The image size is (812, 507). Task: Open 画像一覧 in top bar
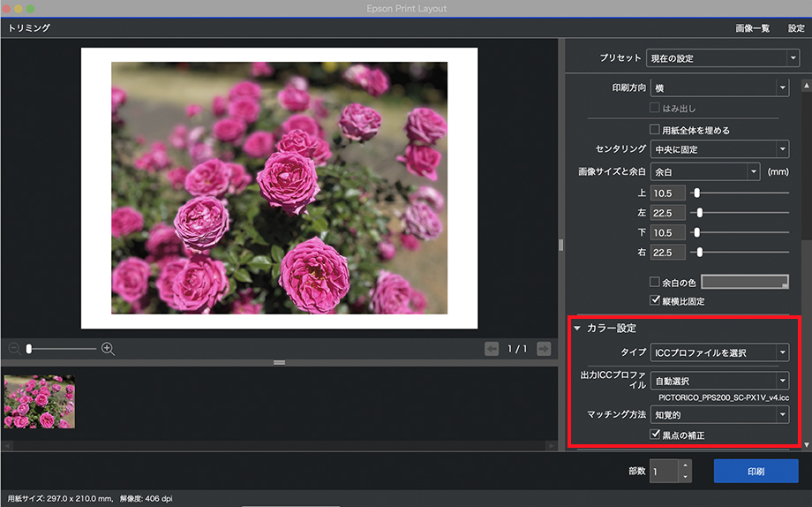752,28
